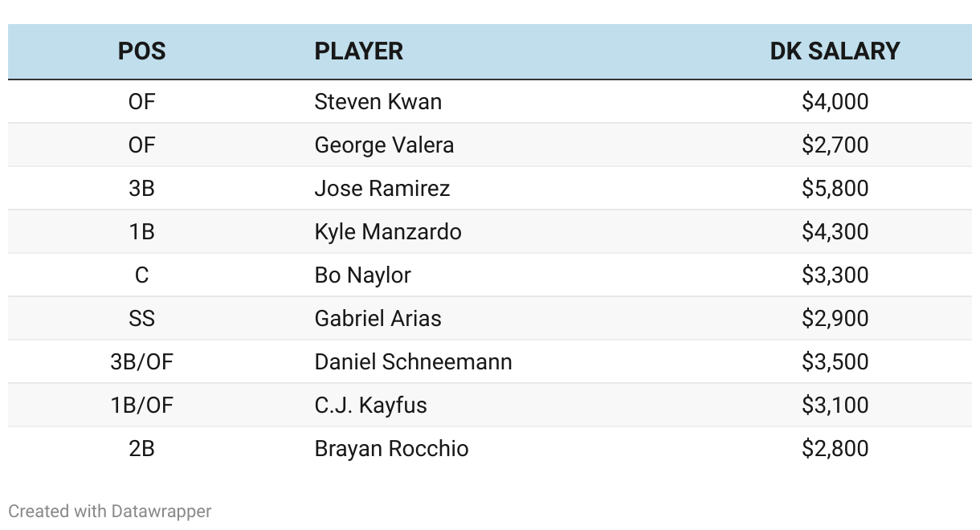Click the $2,700 salary cell
Viewport: 980px width, 530px height.
835,145
